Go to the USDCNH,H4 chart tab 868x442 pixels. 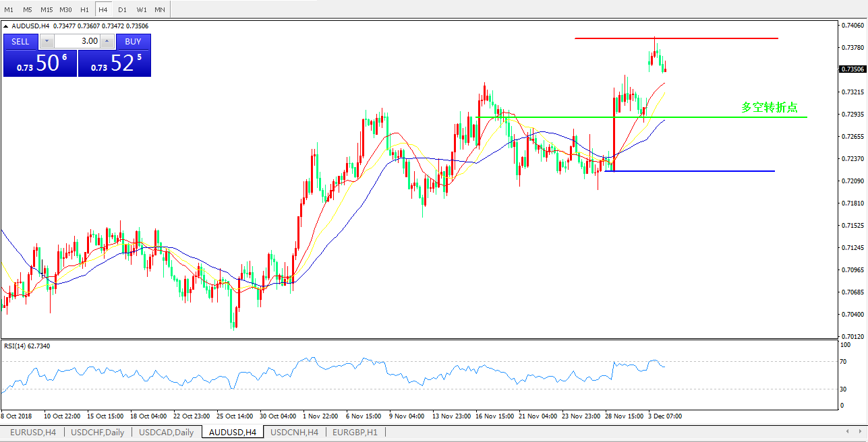pyautogui.click(x=294, y=432)
